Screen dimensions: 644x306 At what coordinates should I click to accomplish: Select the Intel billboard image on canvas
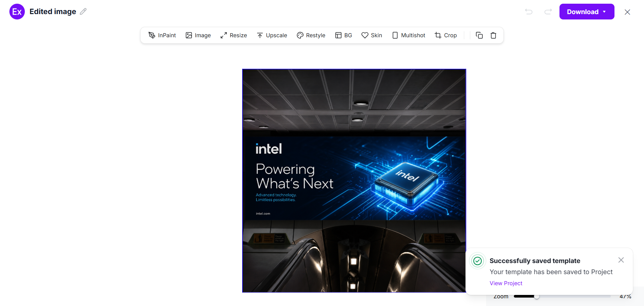[x=354, y=181]
